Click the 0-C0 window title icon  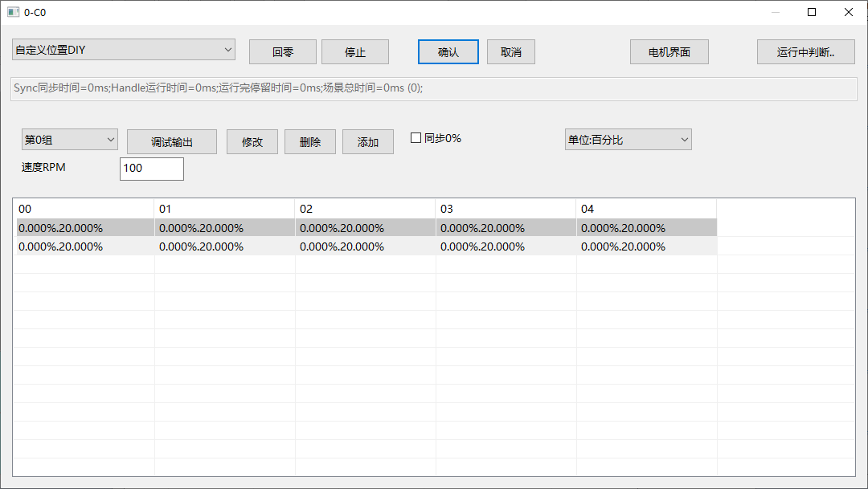point(14,12)
